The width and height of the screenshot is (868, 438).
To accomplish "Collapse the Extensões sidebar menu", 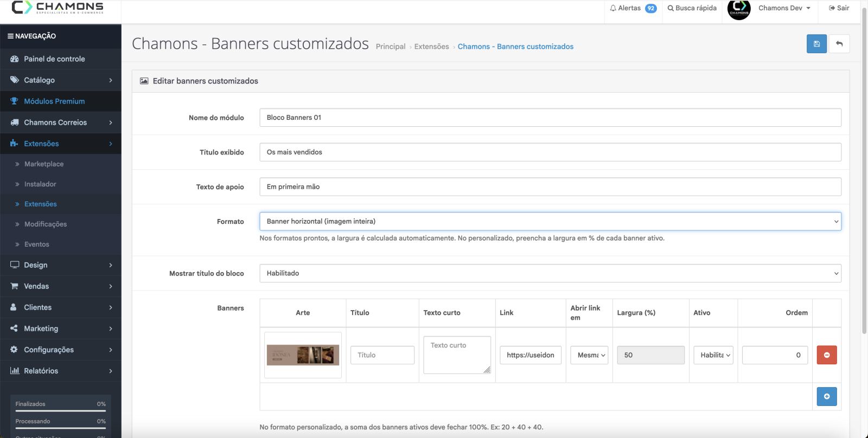I will pyautogui.click(x=61, y=144).
